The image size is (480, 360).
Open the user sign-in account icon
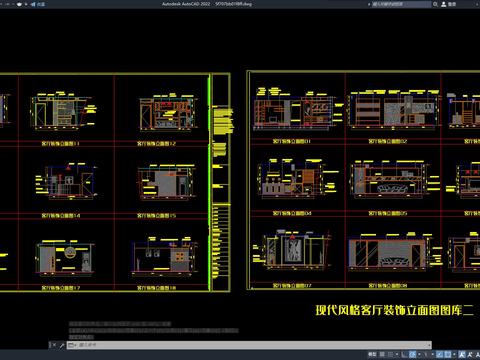(444, 4)
